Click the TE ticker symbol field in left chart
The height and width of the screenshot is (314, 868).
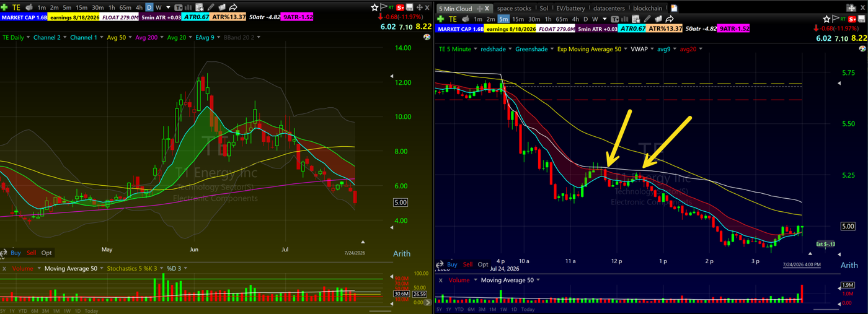(17, 7)
